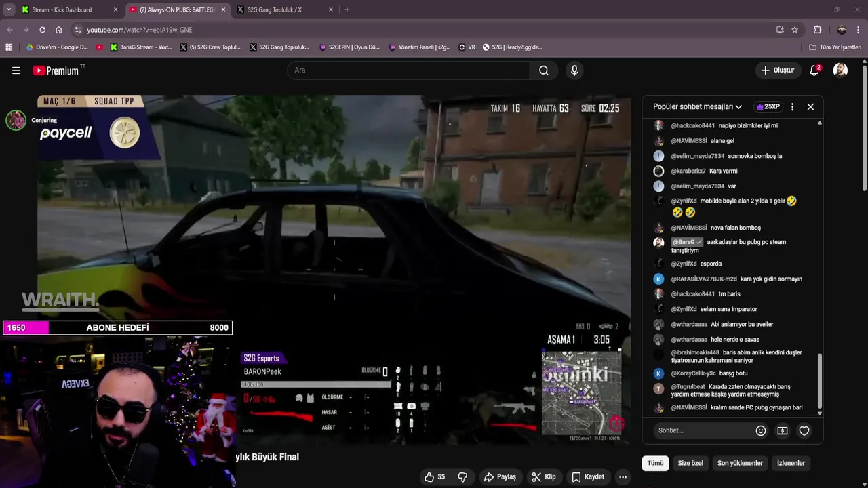Open the Oluştur create menu
The image size is (868, 488).
tap(778, 70)
